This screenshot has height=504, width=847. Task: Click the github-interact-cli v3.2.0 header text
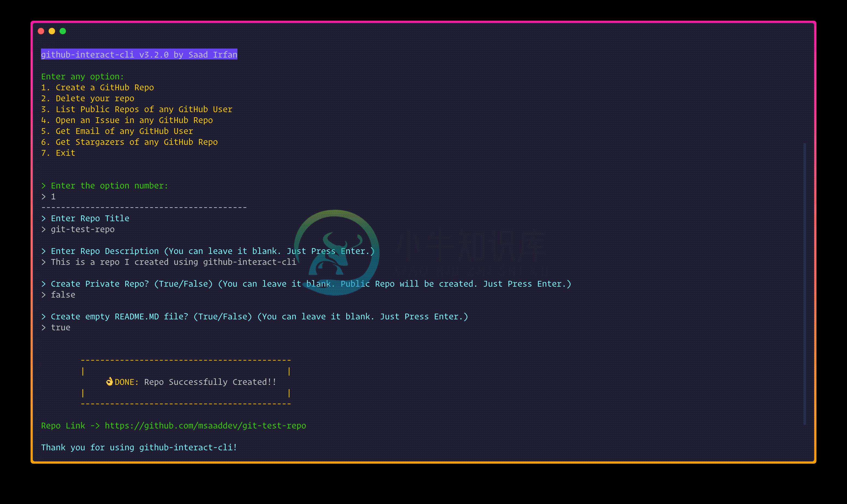click(x=139, y=54)
